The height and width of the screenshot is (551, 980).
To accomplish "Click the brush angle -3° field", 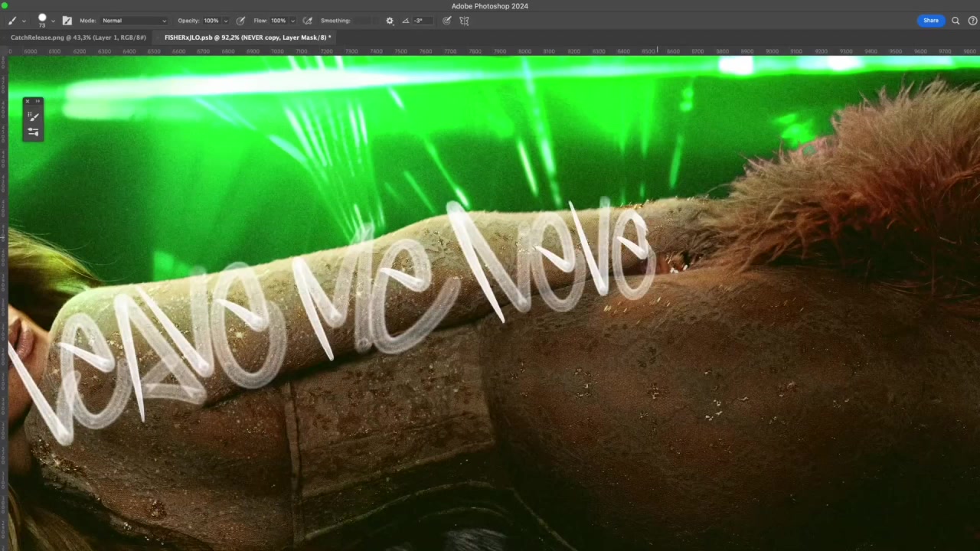I will (x=423, y=21).
